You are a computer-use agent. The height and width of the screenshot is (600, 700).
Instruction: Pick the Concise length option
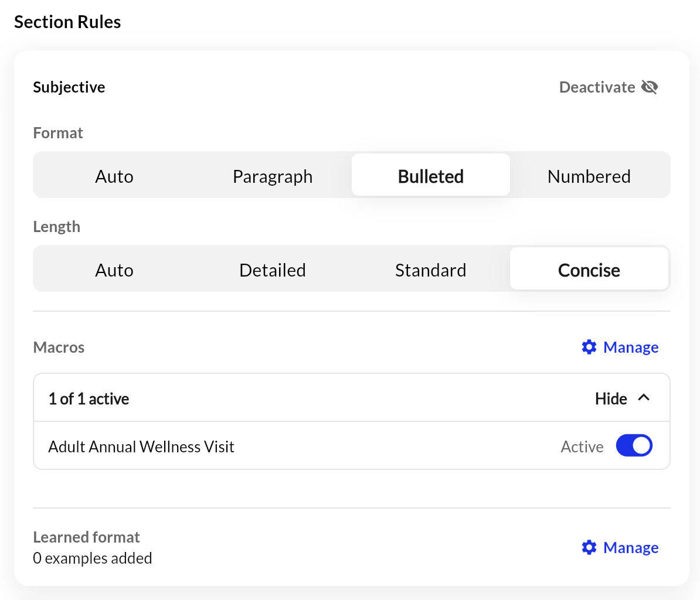[x=589, y=270]
